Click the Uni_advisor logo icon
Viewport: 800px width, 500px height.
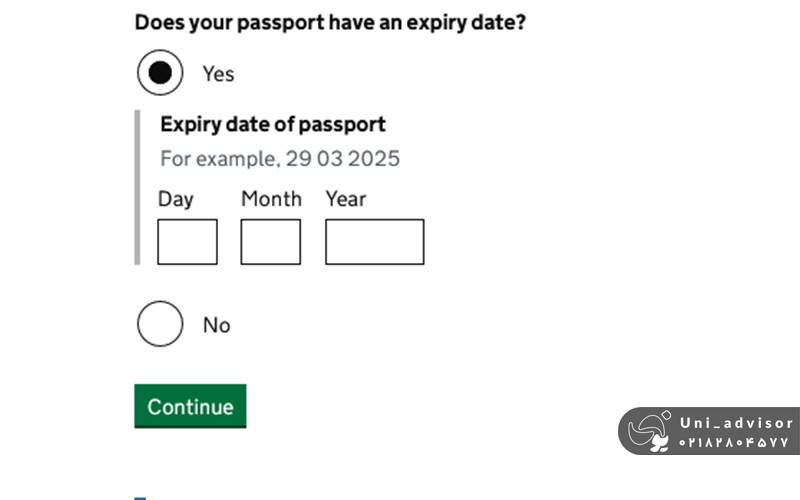pyautogui.click(x=650, y=432)
